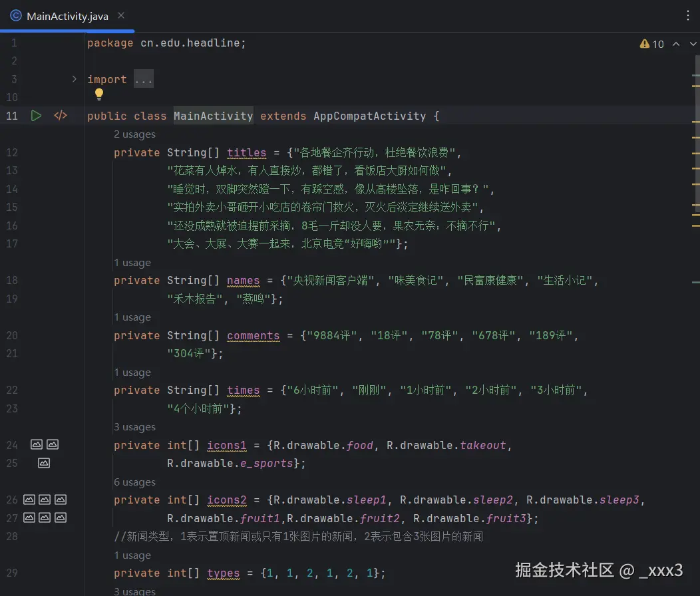The height and width of the screenshot is (596, 700).
Task: Open the editor tabs options menu
Action: click(687, 15)
